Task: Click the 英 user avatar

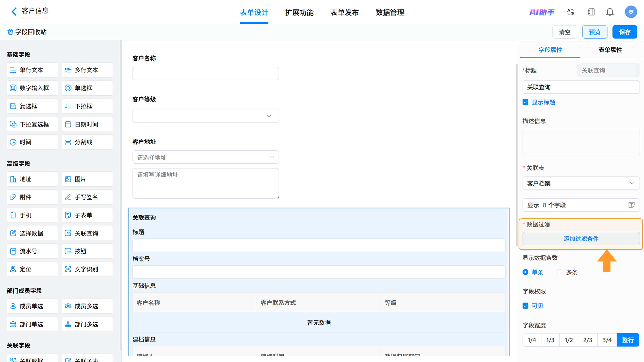Action: [631, 12]
